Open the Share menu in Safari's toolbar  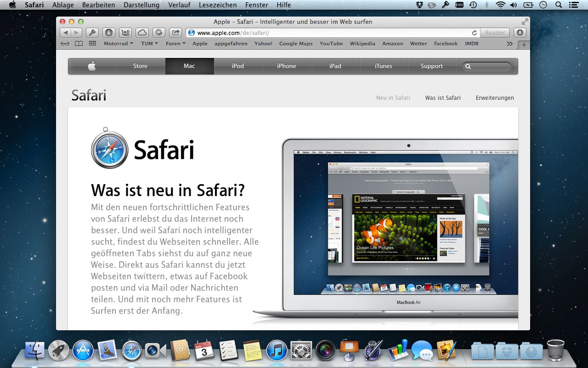click(x=176, y=33)
